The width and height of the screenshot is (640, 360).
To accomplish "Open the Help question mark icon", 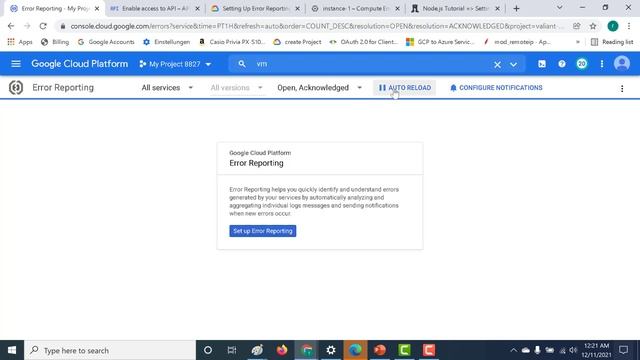I will click(562, 64).
